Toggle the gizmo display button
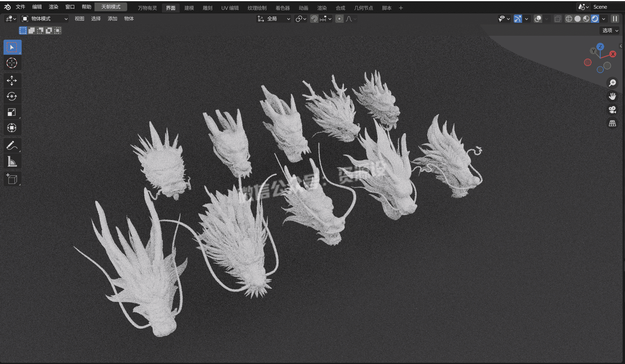625x364 pixels. [518, 19]
